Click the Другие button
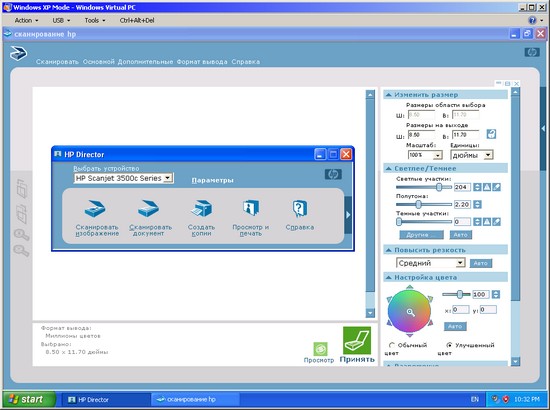 422,235
